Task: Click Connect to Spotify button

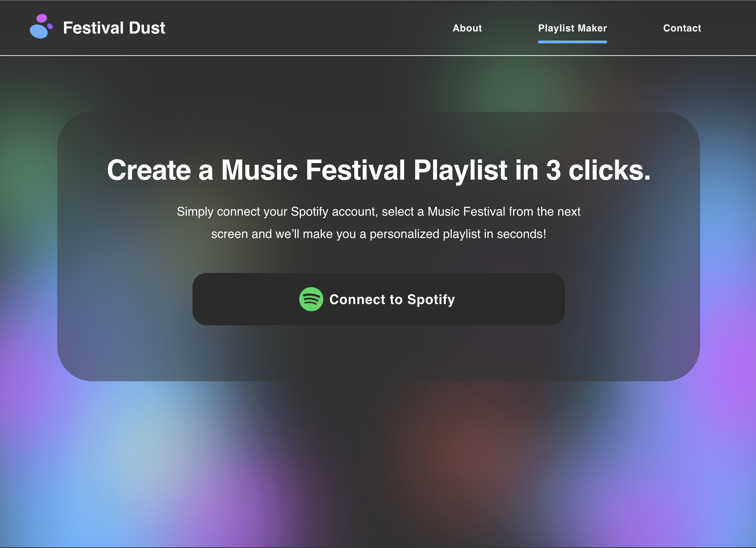Action: coord(379,299)
